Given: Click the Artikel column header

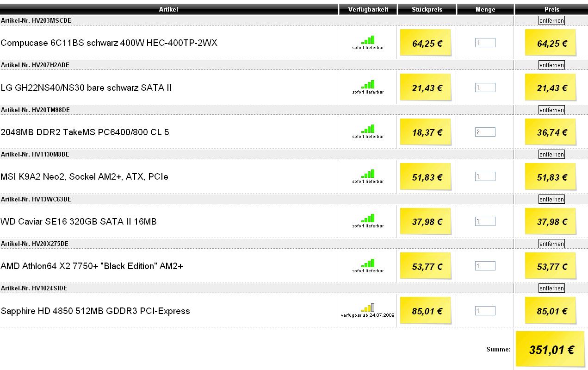Looking at the screenshot, I should 168,9.
